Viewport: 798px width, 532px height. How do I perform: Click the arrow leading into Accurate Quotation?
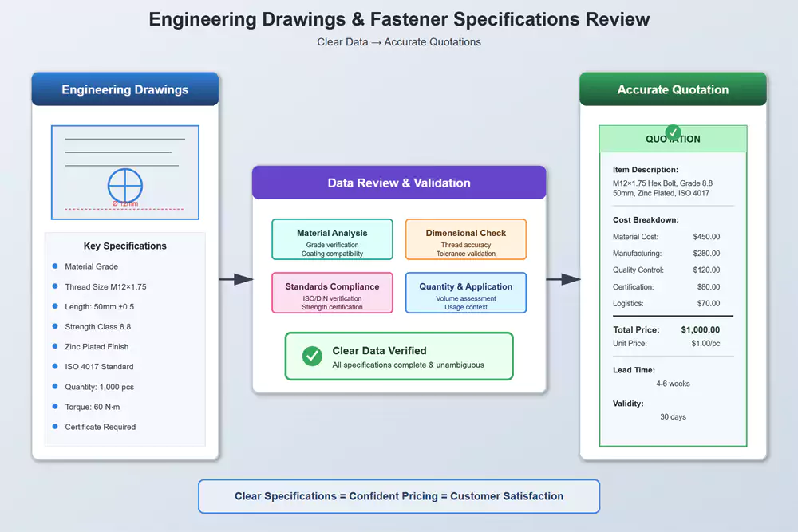click(563, 279)
